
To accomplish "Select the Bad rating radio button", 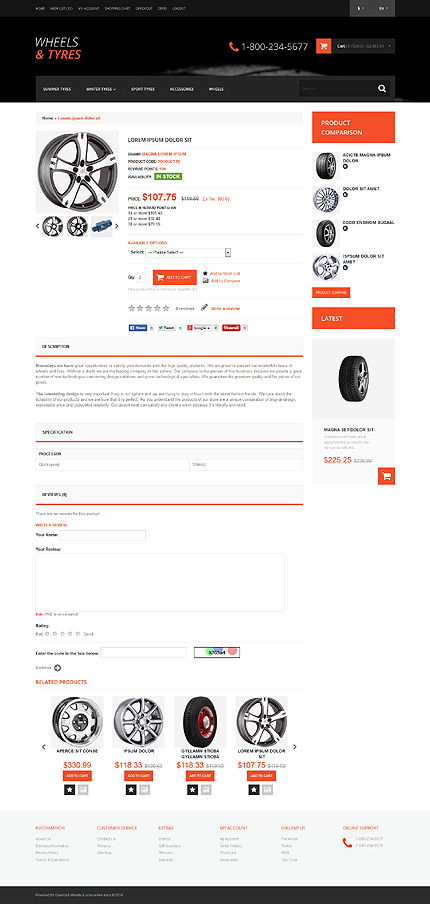I will [47, 634].
